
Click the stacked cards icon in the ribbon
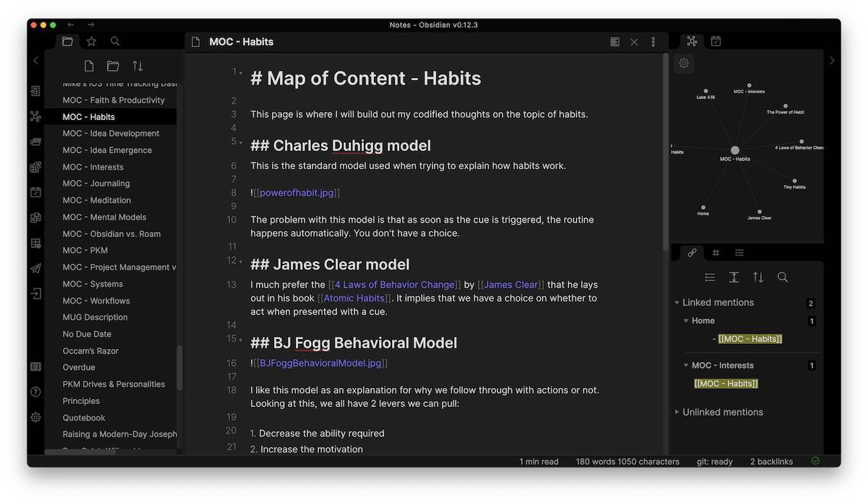click(x=35, y=142)
